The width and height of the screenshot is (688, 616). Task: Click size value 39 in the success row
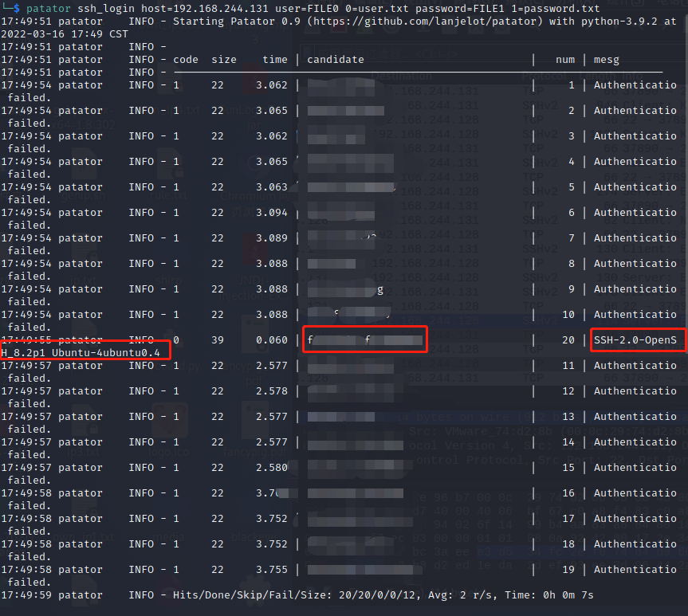click(217, 340)
